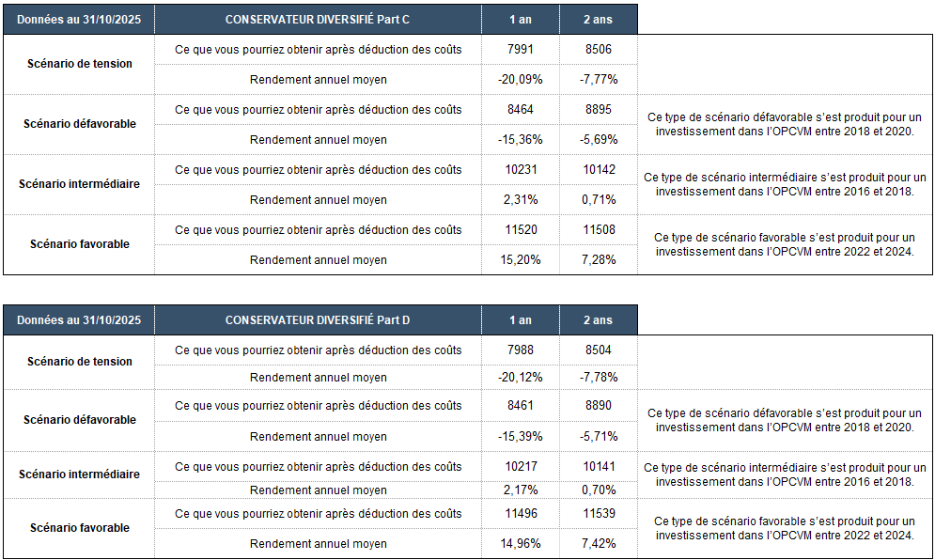
Task: Click the 7988 value cell
Action: [520, 350]
